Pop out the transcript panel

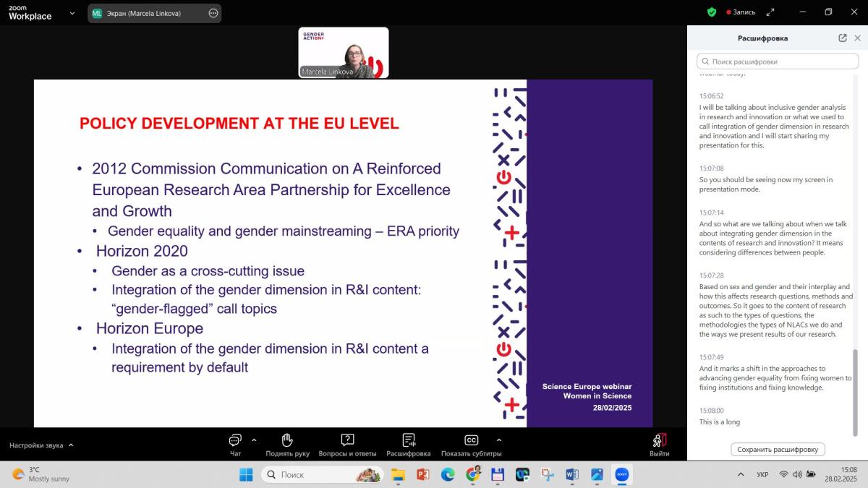point(843,38)
